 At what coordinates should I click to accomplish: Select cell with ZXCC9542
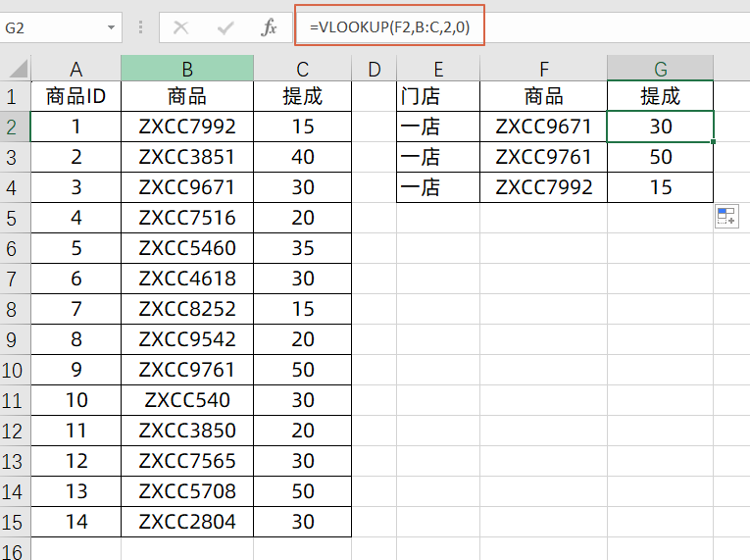[x=187, y=339]
